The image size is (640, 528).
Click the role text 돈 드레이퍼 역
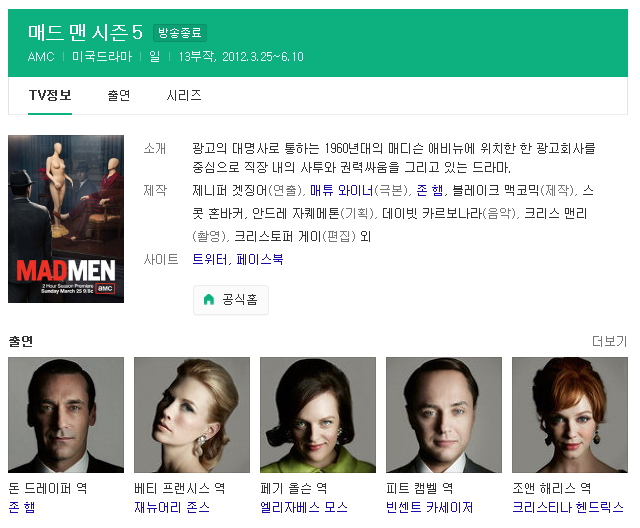pos(47,488)
